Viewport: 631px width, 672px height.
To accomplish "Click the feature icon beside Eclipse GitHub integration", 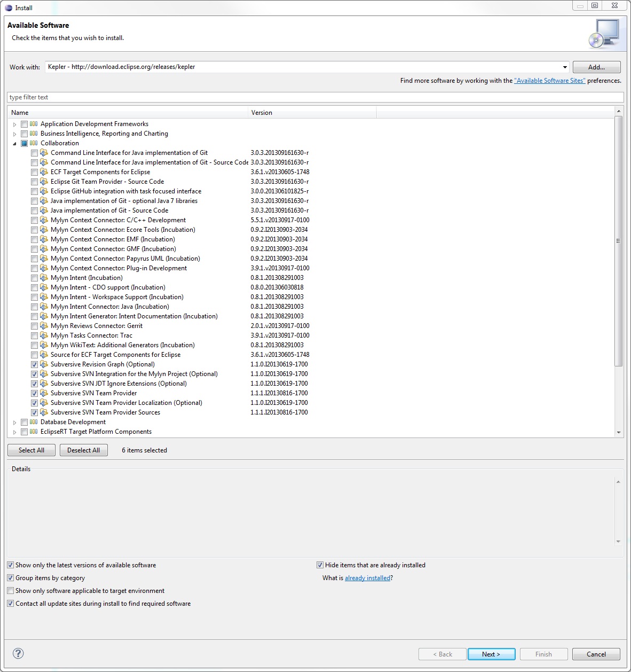I will [x=44, y=191].
